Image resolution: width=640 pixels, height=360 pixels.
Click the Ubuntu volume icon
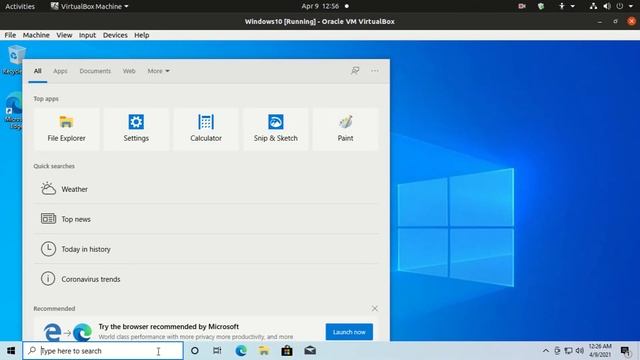coord(607,6)
